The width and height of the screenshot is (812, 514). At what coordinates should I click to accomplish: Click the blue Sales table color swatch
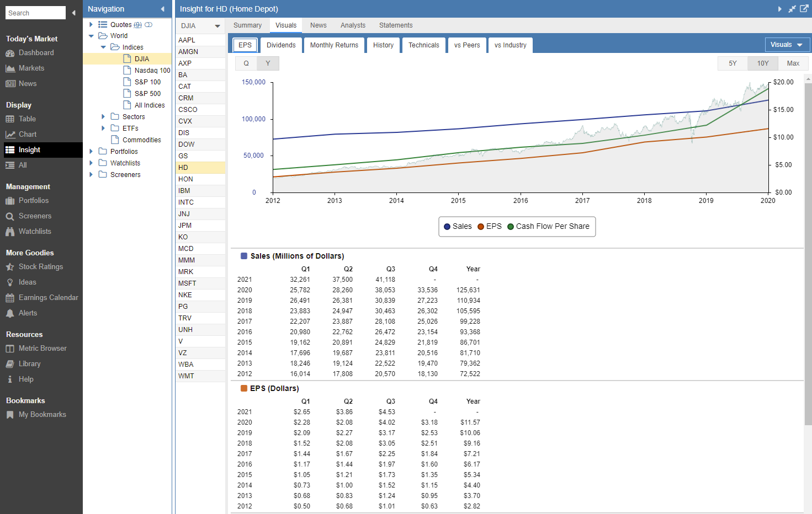(244, 256)
